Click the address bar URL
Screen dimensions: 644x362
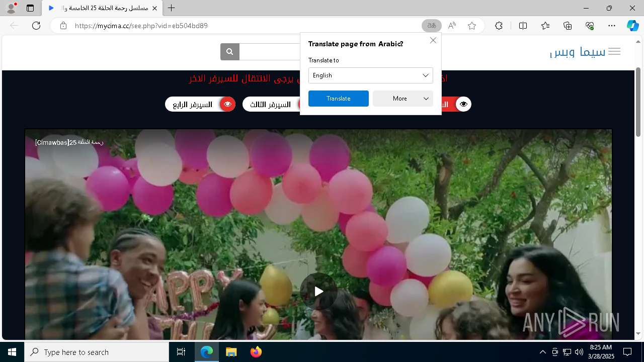(x=141, y=26)
